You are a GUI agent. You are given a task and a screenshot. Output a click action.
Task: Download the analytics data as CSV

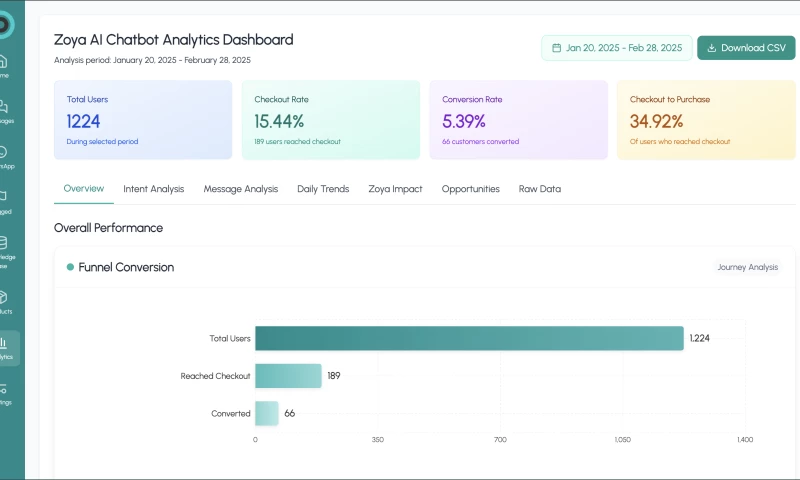coord(746,48)
